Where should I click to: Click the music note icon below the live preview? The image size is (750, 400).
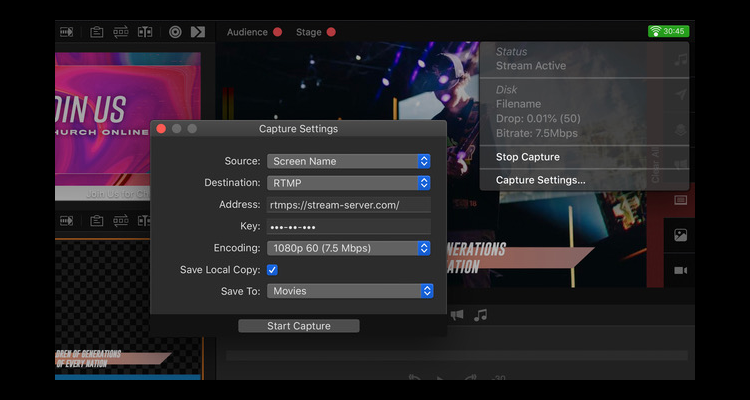click(481, 315)
